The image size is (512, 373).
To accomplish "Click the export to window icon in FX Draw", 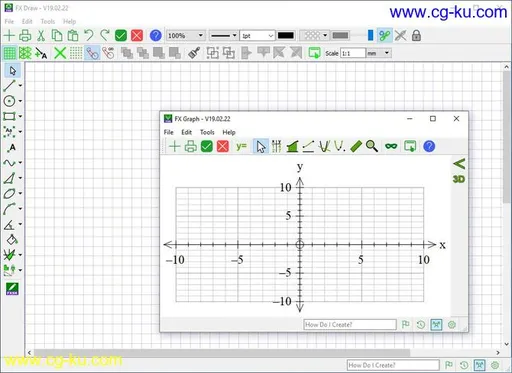I will click(314, 53).
